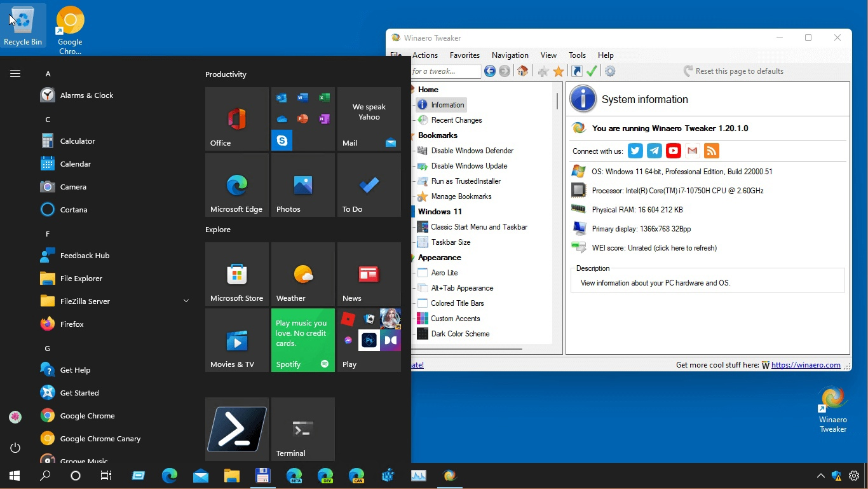This screenshot has width=868, height=489.
Task: Expand the FileZilla Server folder chevron
Action: pyautogui.click(x=186, y=301)
